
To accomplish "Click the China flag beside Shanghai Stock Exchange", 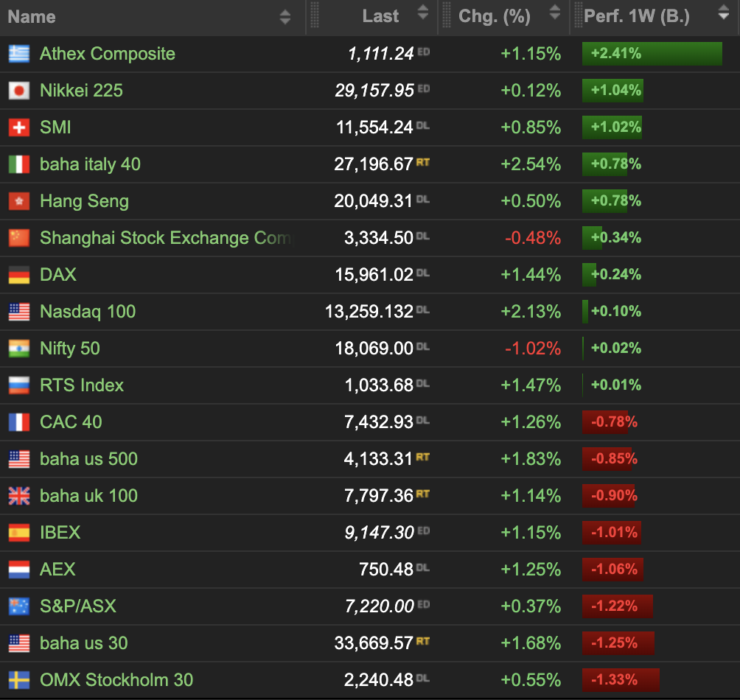I will coord(19,238).
